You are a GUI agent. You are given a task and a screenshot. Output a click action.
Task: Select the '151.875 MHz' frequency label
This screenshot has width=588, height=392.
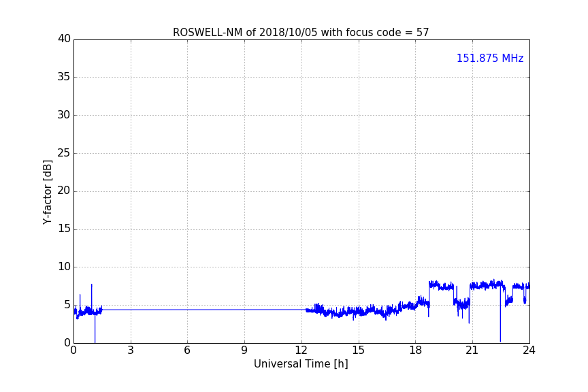490,58
